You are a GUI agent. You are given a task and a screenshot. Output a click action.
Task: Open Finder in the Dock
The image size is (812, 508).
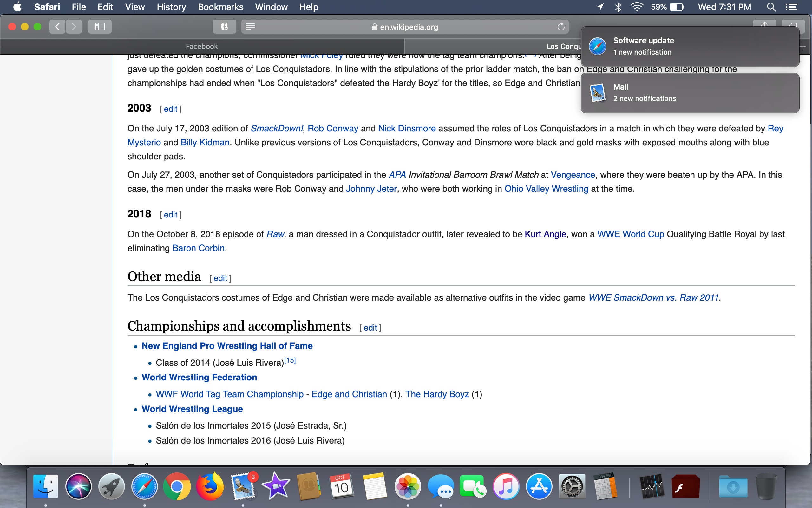[46, 486]
